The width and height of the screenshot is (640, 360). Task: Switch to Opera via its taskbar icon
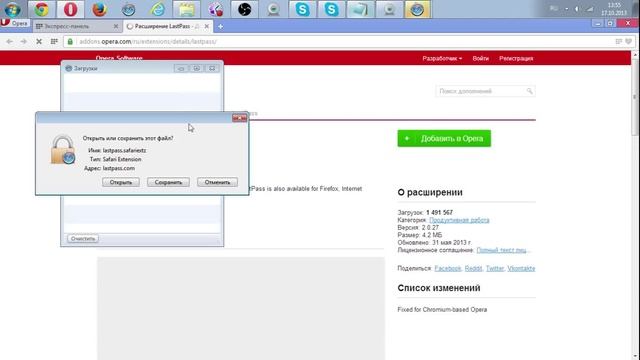coord(70,9)
